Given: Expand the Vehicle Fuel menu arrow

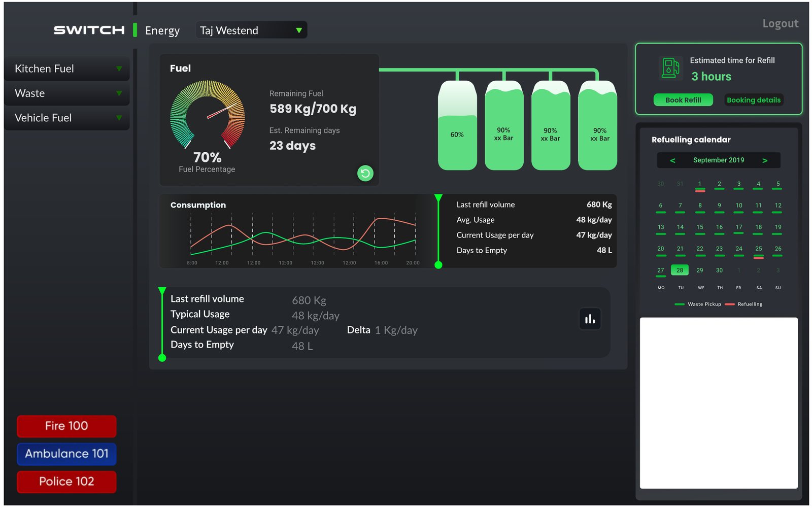Looking at the screenshot, I should [119, 118].
